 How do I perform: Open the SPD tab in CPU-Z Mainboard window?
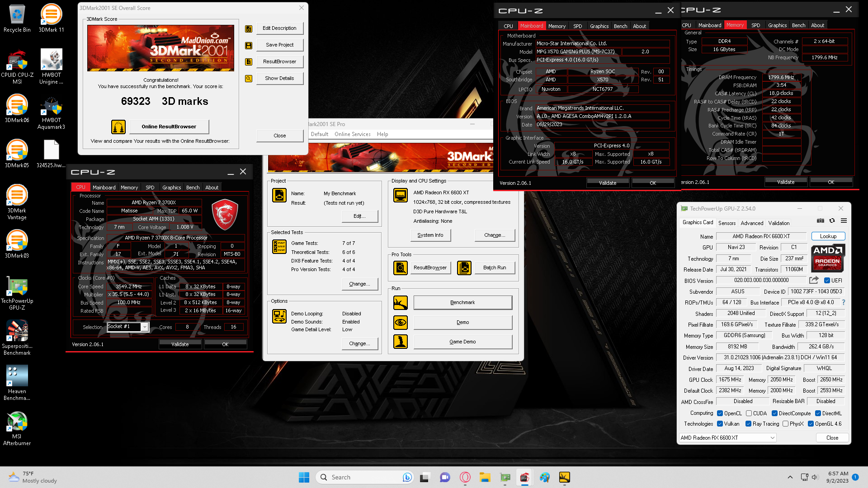pyautogui.click(x=577, y=26)
